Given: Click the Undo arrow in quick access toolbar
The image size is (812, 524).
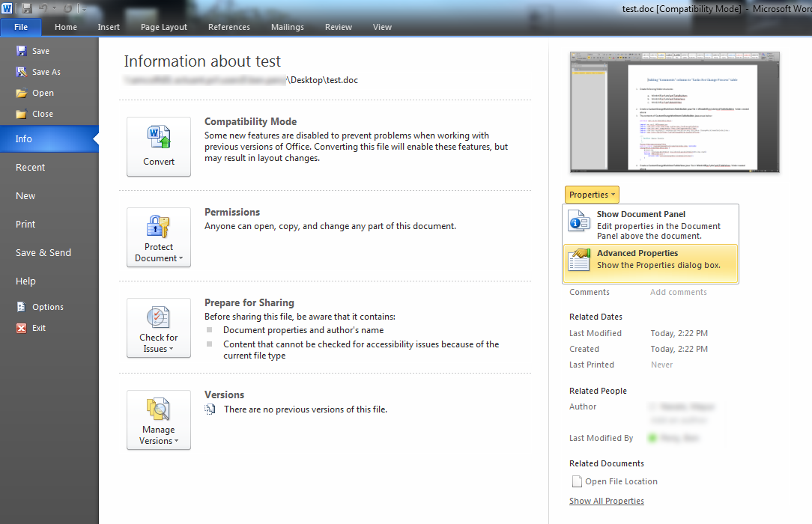Looking at the screenshot, I should pos(43,8).
